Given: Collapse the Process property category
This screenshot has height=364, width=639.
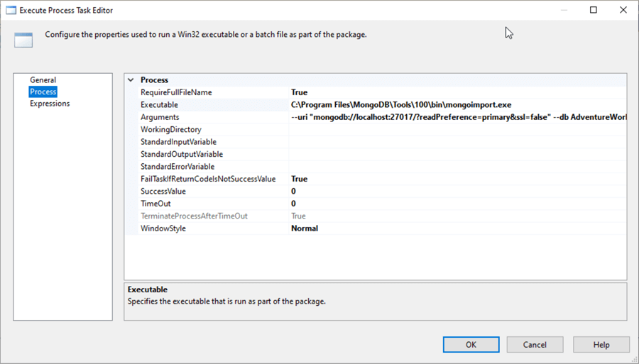Looking at the screenshot, I should click(131, 80).
